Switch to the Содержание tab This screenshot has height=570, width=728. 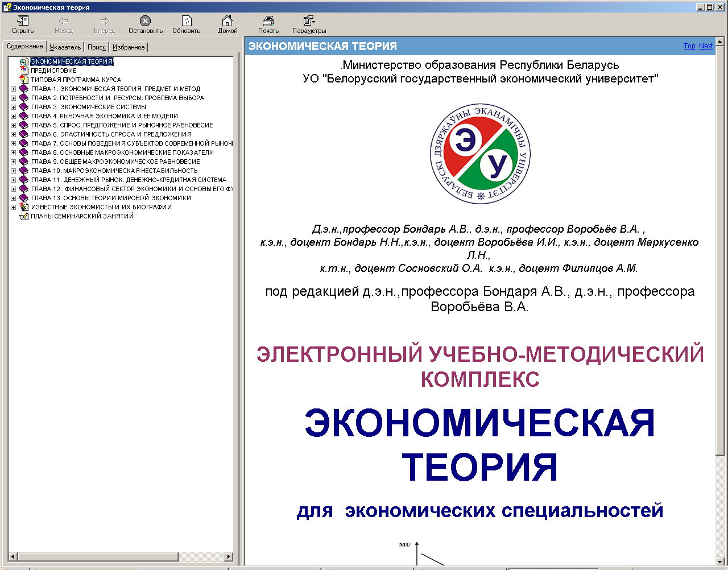(x=25, y=46)
